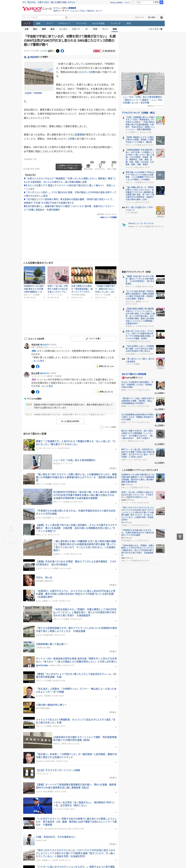
Task: Click 参考になった 32 button
Action: coord(105,392)
